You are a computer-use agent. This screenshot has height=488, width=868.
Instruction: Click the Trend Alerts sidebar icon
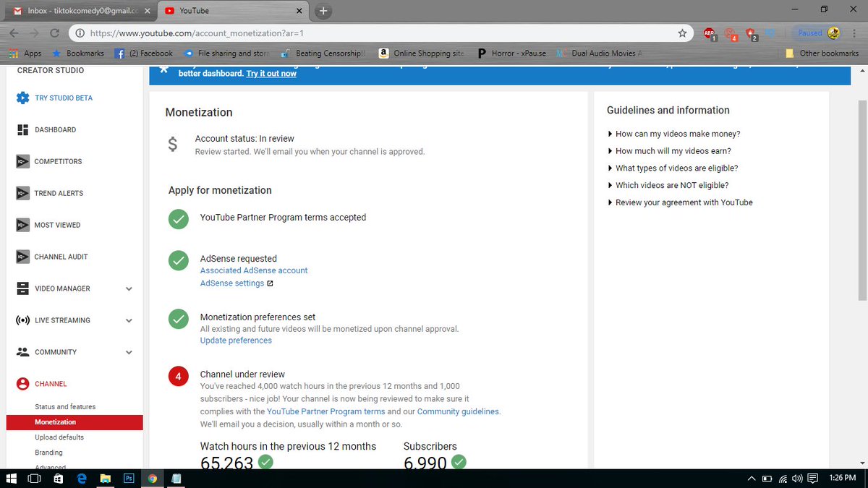[x=22, y=193]
